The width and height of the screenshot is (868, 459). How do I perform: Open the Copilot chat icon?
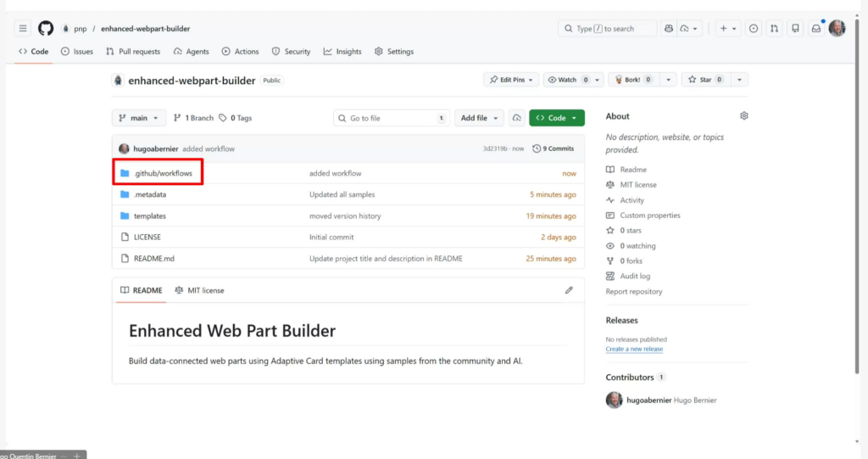(x=669, y=28)
